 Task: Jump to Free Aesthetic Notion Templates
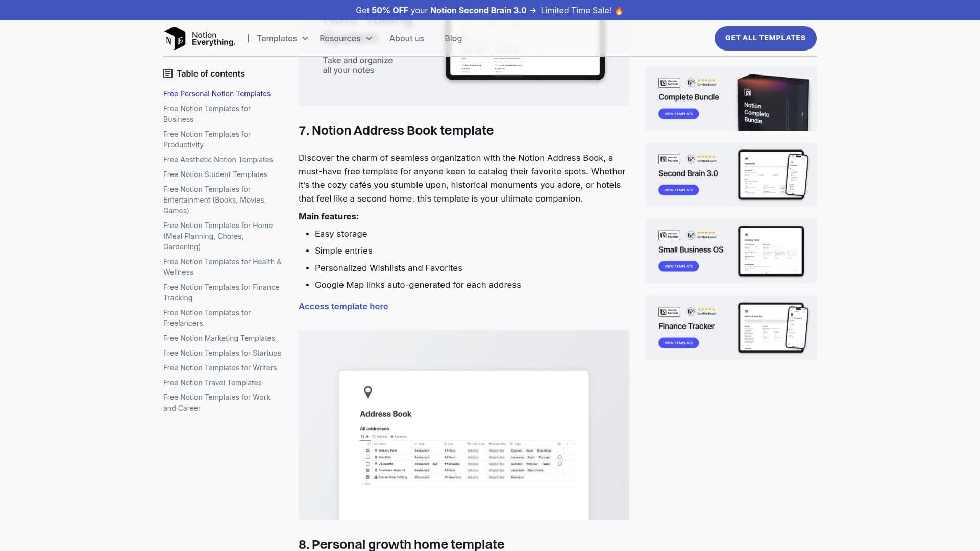[218, 160]
